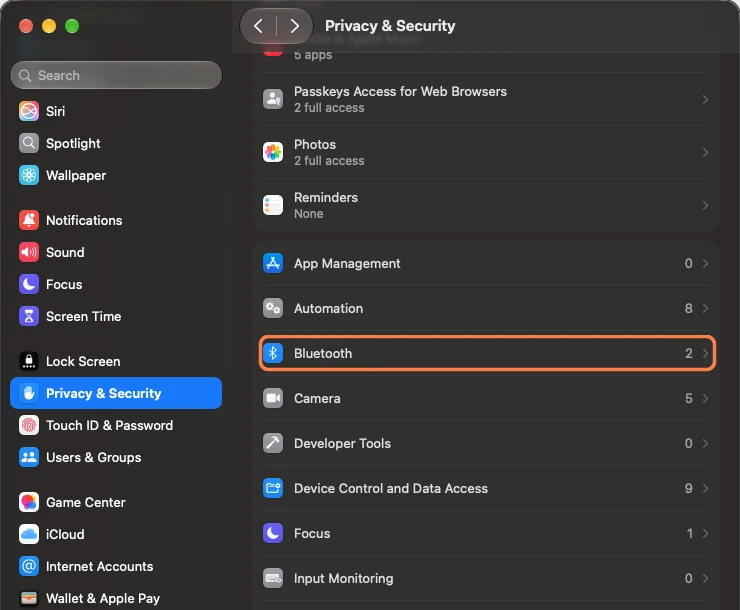Viewport: 740px width, 610px height.
Task: Click the Lock Screen icon
Action: (29, 361)
